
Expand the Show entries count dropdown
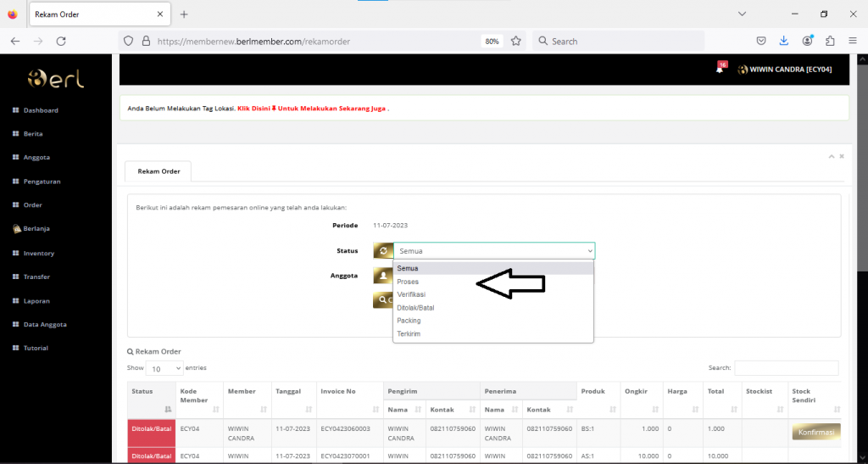click(165, 369)
